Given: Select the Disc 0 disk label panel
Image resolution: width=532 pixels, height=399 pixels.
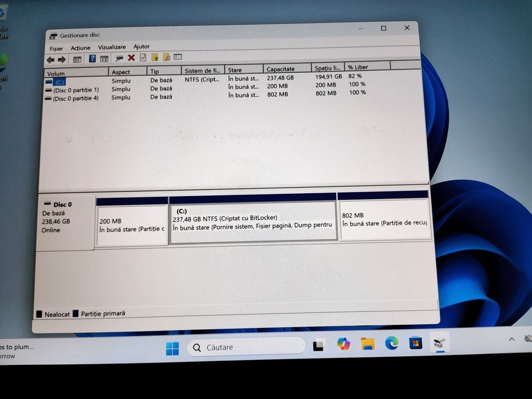Looking at the screenshot, I should pos(66,222).
